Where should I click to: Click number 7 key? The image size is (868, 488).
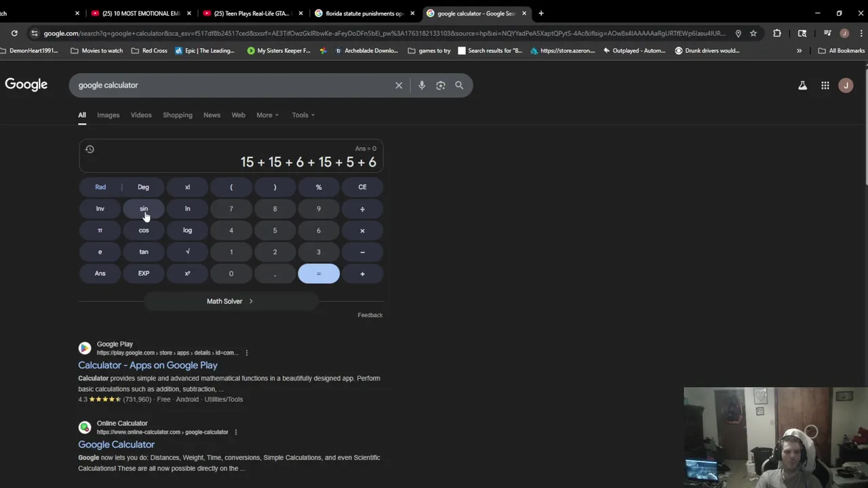coord(231,209)
